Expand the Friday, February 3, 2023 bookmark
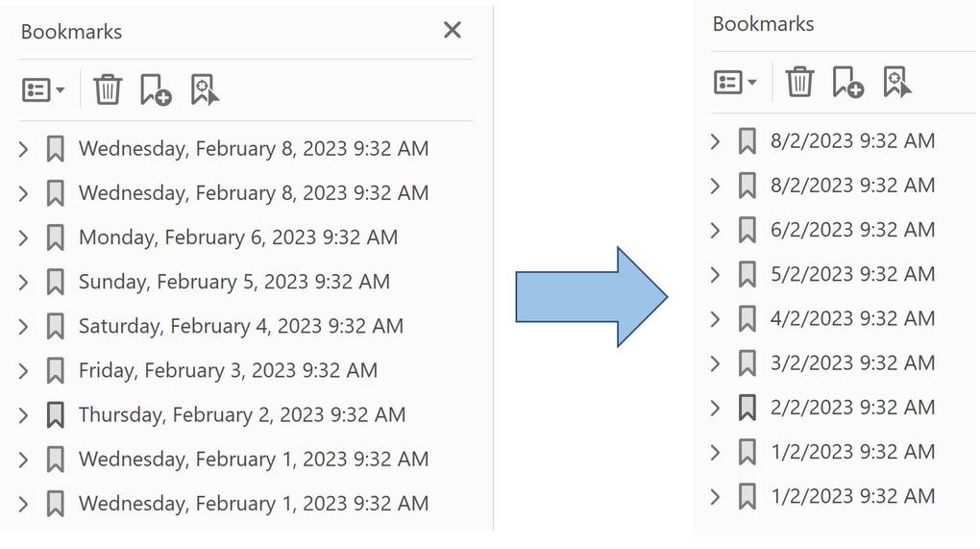980x549 pixels. 23,371
